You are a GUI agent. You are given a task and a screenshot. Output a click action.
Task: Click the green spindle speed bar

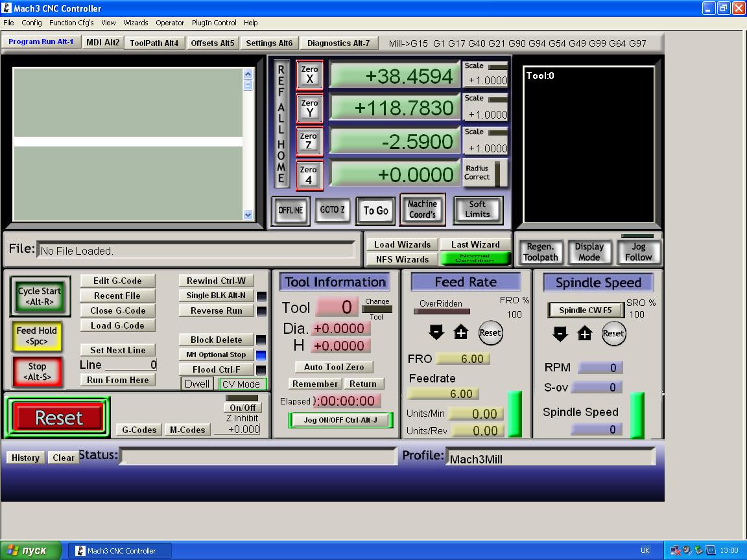coord(637,415)
